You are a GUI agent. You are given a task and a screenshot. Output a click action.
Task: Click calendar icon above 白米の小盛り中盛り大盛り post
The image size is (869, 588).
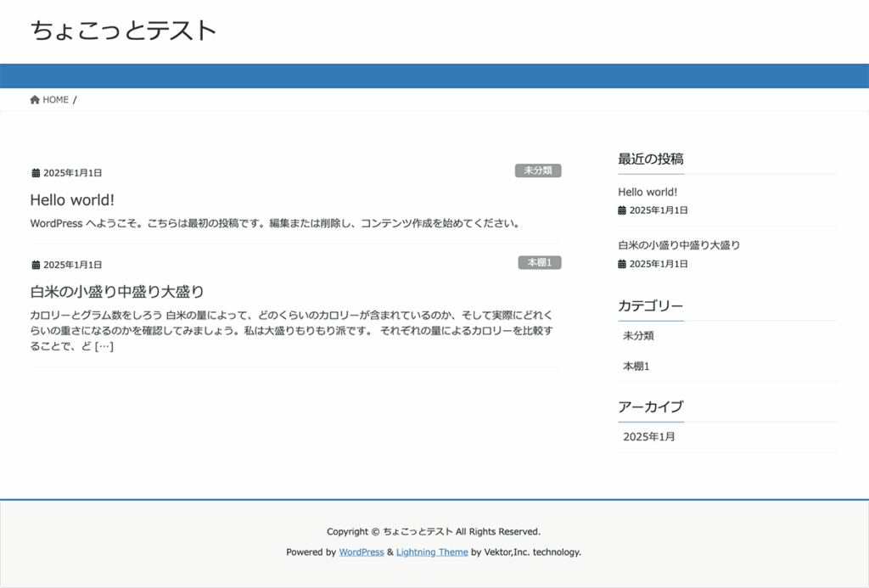(36, 265)
